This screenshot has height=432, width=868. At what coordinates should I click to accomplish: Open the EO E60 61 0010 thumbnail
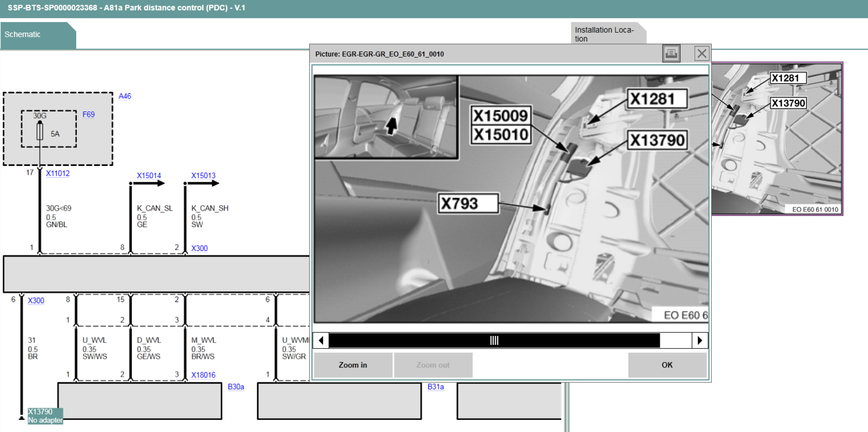click(777, 138)
